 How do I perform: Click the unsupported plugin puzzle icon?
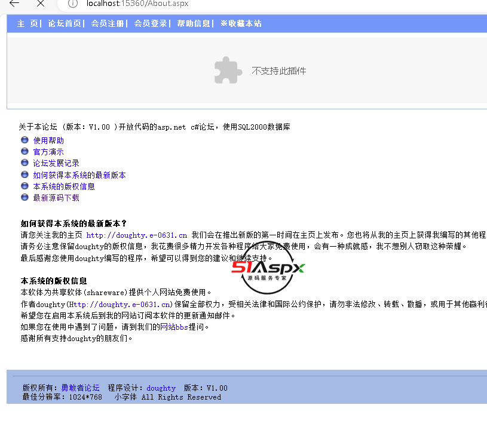click(x=228, y=70)
